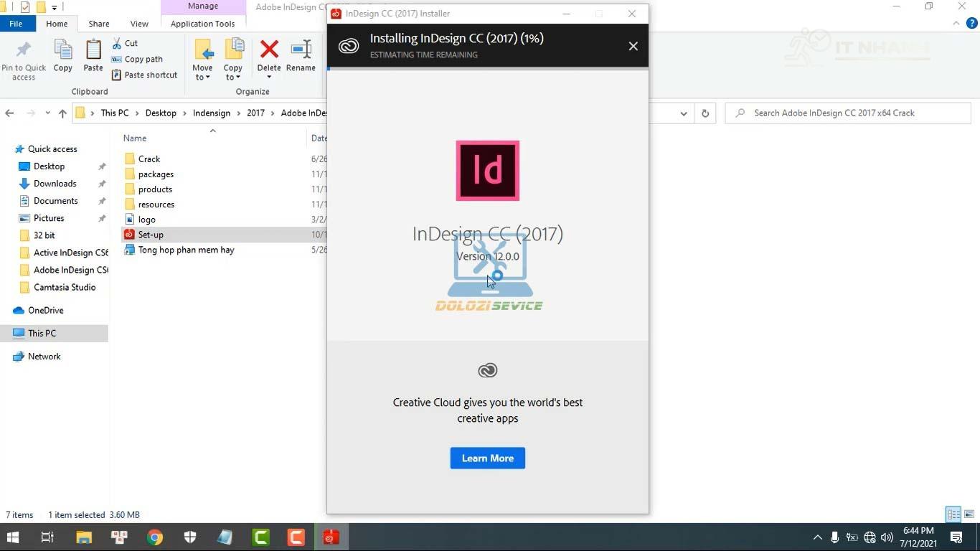980x551 pixels.
Task: Click the Rename icon in the ribbon
Action: (x=301, y=50)
